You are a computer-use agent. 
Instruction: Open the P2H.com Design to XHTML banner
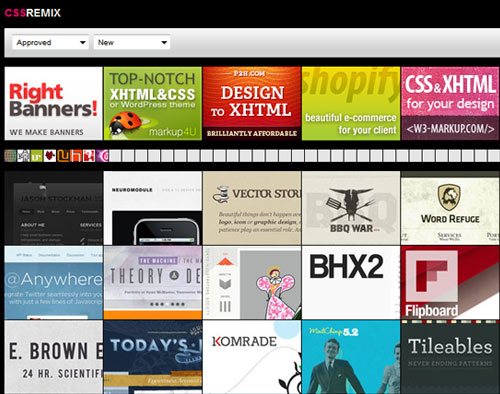click(x=252, y=103)
